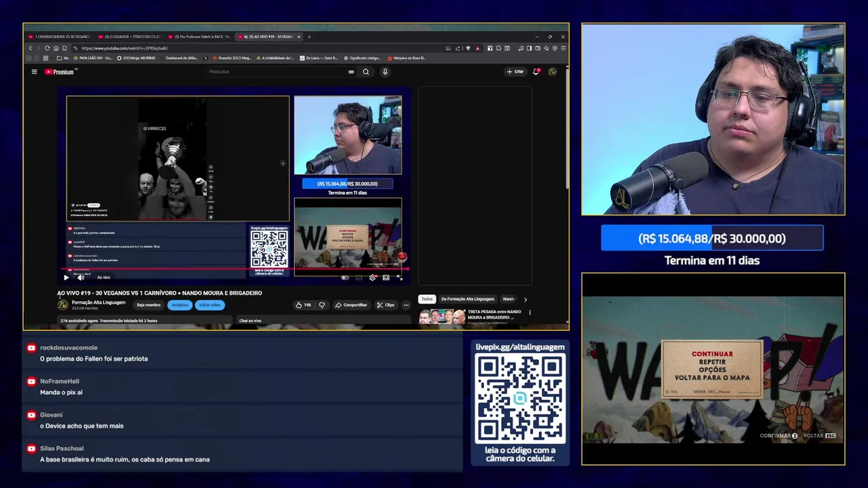Go to YouTube Premium home logo
This screenshot has height=488, width=868.
point(60,72)
